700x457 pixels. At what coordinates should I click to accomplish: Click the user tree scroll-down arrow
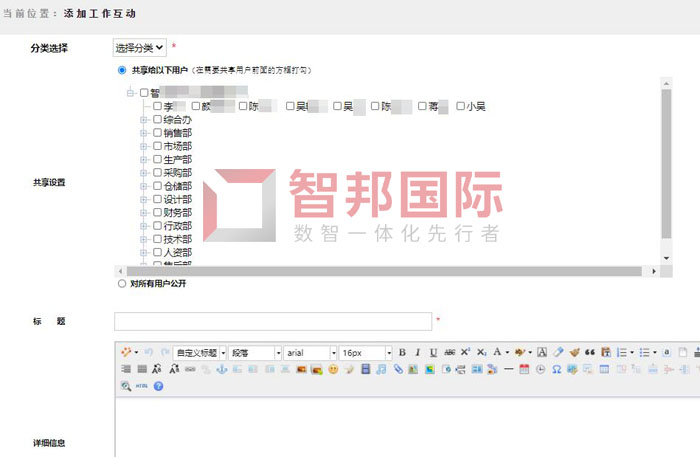pos(666,258)
